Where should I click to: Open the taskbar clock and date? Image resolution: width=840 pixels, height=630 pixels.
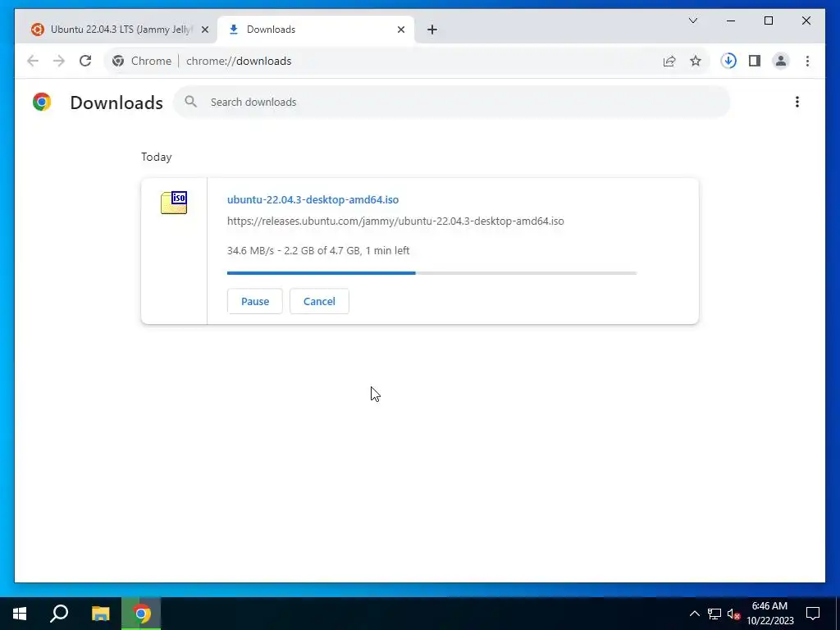[x=769, y=614]
